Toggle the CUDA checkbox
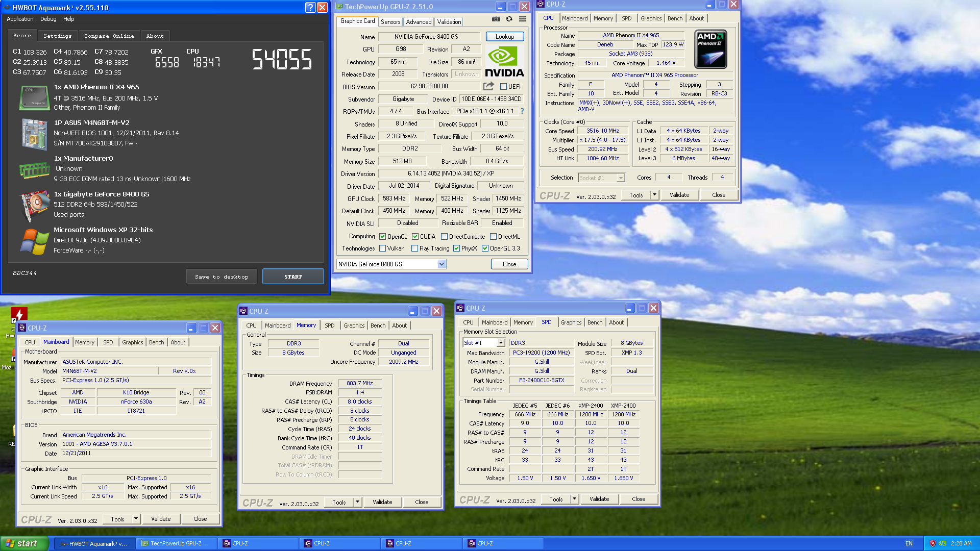 click(415, 237)
